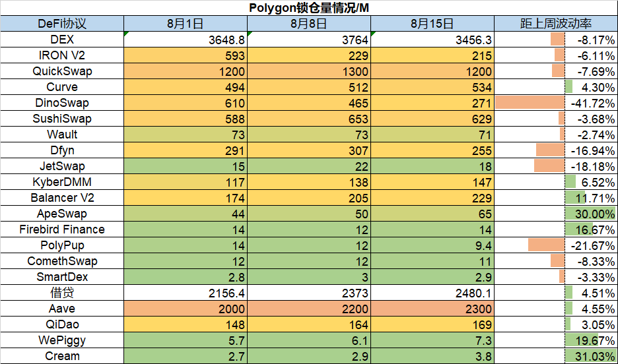Select the 'Cream' row label
The width and height of the screenshot is (618, 364).
(x=62, y=355)
